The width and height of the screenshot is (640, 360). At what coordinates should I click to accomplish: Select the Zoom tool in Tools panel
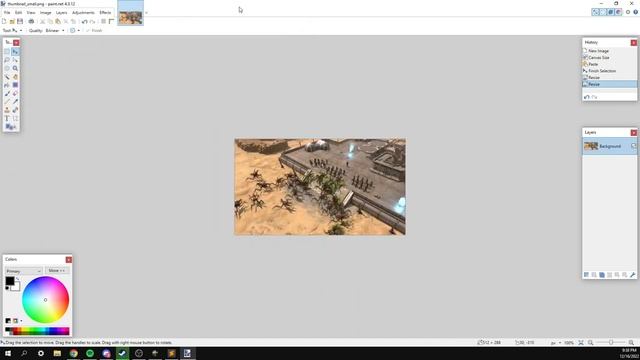coord(15,69)
